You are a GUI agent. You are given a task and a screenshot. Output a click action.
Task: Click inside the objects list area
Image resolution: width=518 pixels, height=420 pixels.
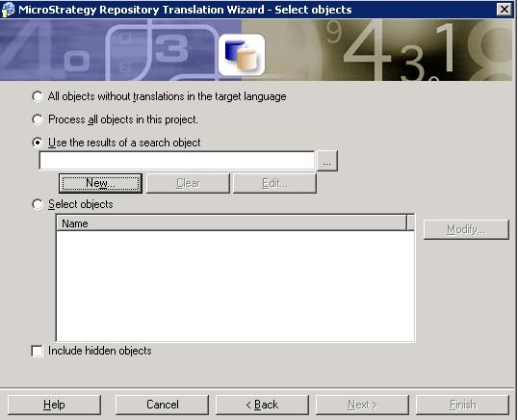(236, 286)
